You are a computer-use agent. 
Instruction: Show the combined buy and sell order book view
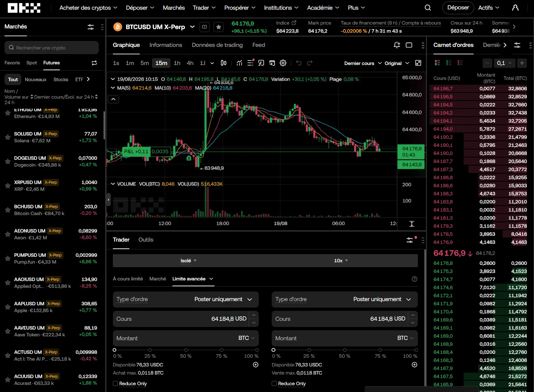(437, 63)
